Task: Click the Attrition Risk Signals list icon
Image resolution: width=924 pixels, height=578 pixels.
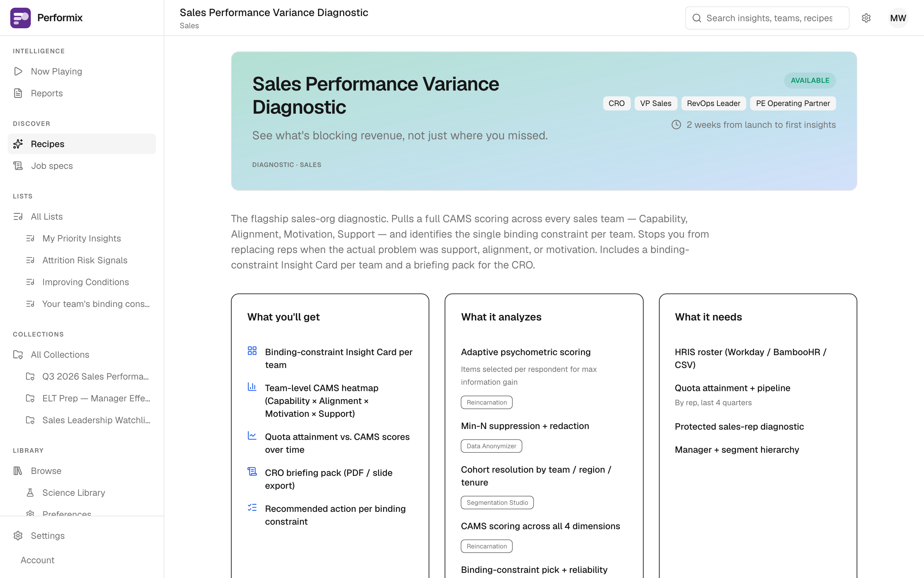Action: 30,260
